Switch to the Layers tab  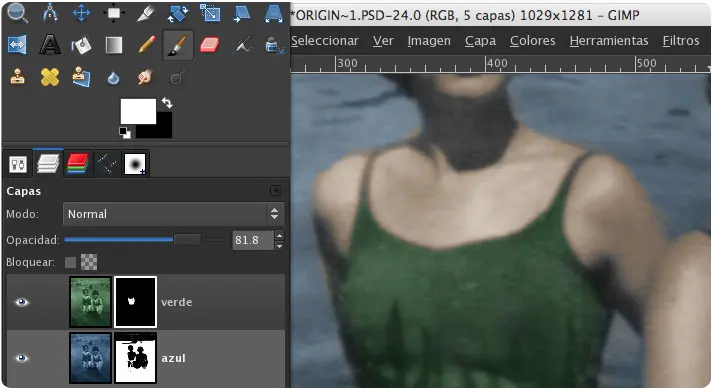(48, 163)
